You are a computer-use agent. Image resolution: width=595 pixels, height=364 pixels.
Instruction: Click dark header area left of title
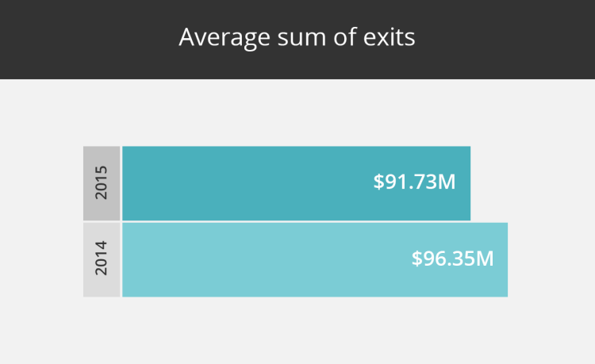pyautogui.click(x=89, y=40)
